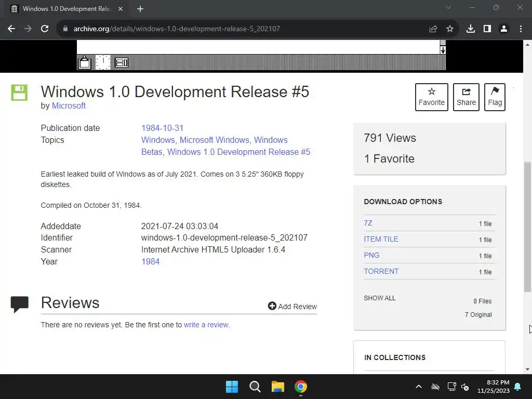The height and width of the screenshot is (399, 532).
Task: Open File Explorer from taskbar
Action: (x=278, y=387)
